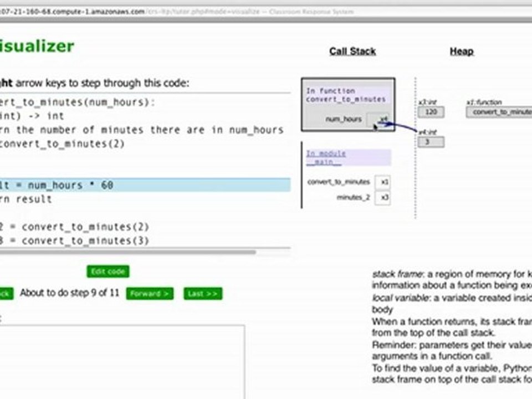Click the Last >> button
532x399 pixels.
pyautogui.click(x=203, y=294)
